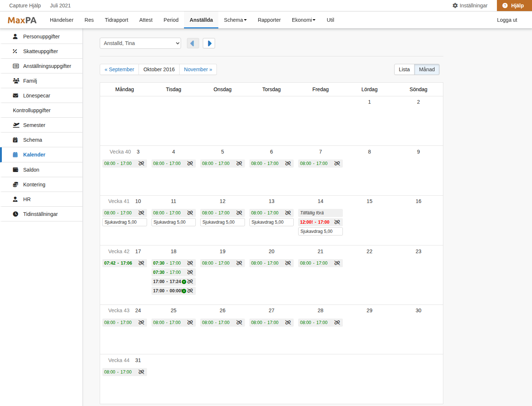This screenshot has width=532, height=406.
Task: Open the Anställda tab
Action: pos(201,20)
